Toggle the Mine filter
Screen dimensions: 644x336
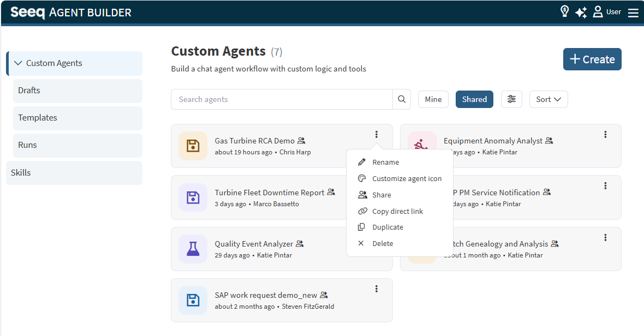(433, 99)
